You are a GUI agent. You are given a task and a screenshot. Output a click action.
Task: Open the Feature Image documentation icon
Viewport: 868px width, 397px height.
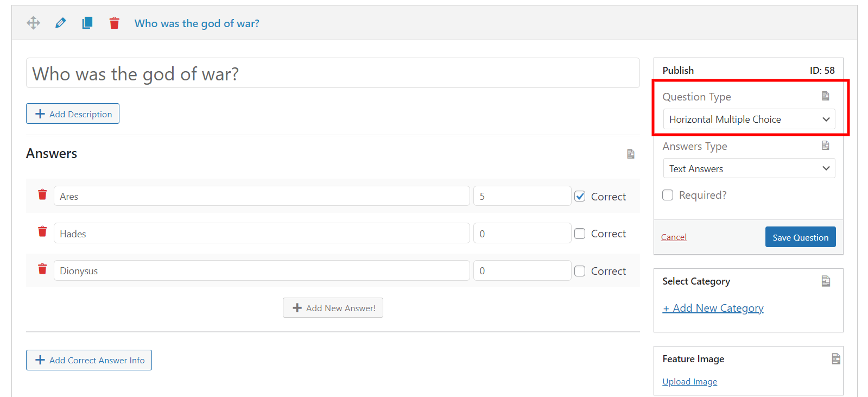point(836,358)
